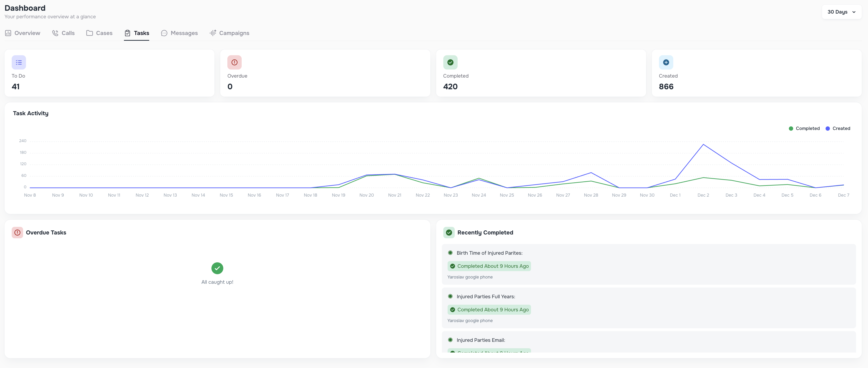The height and width of the screenshot is (368, 868).
Task: Click the green Completed checkmark icon
Action: (x=450, y=62)
